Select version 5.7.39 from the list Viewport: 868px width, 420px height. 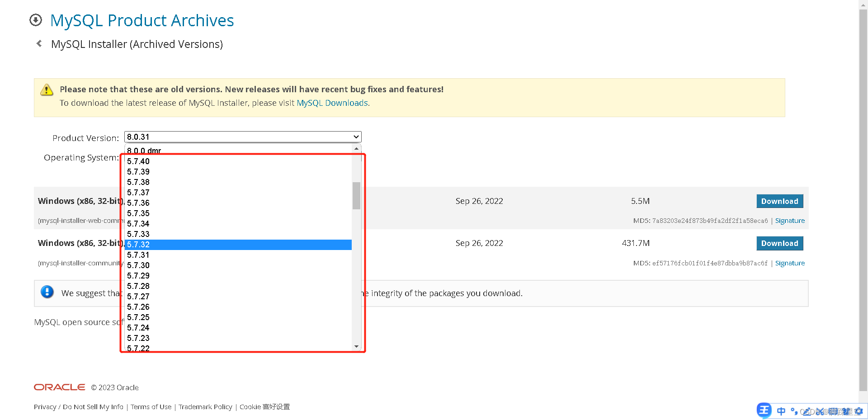238,172
